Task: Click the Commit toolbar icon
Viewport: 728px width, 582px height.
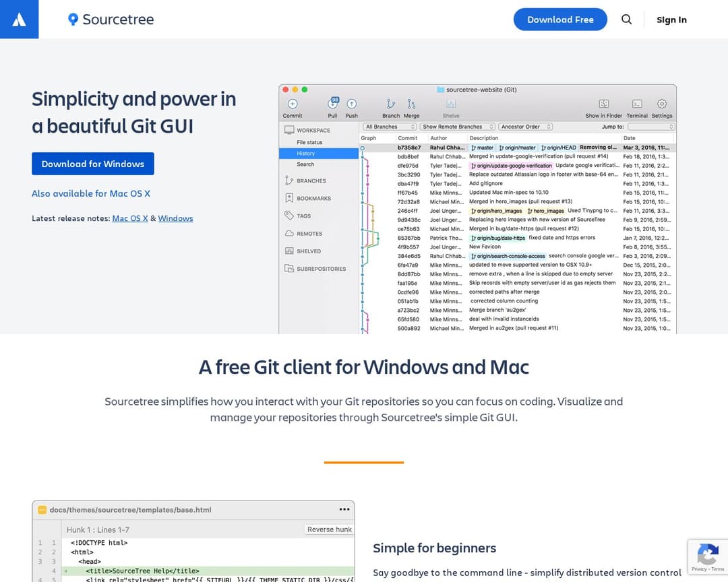Action: [x=293, y=104]
